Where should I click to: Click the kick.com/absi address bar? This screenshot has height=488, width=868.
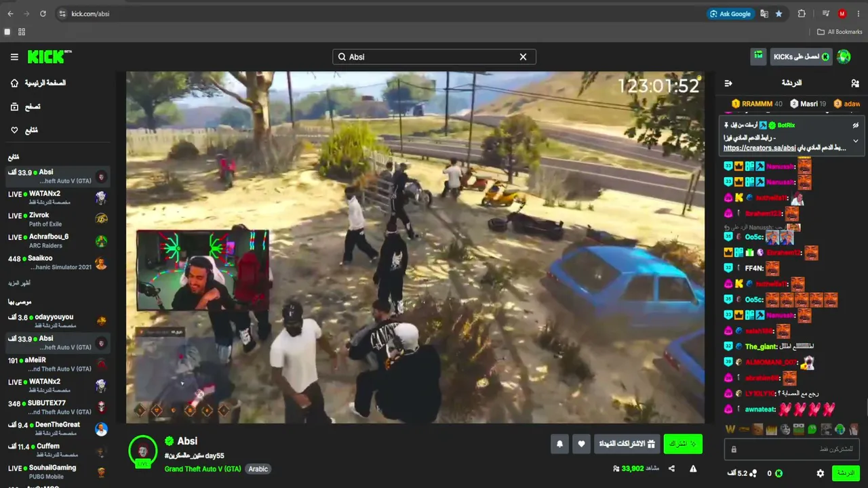pos(380,14)
